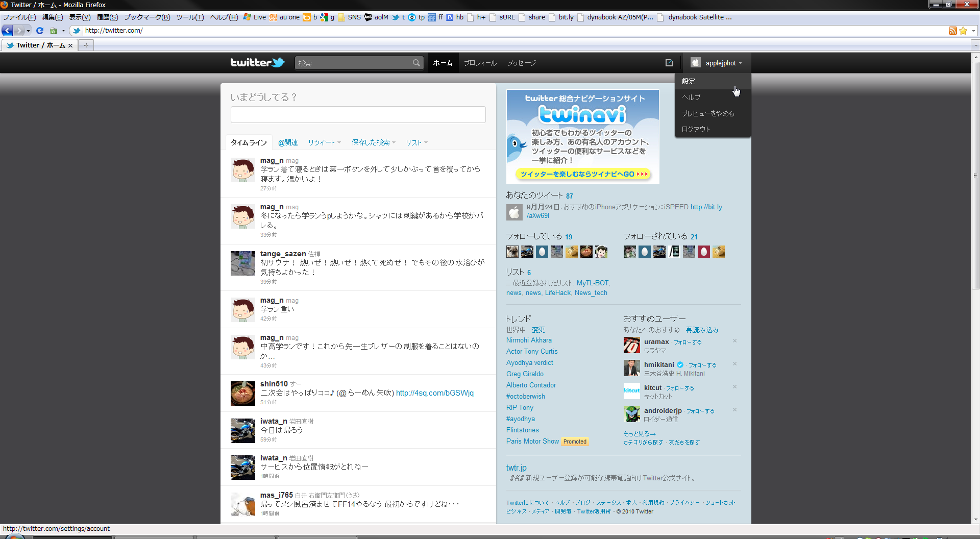Open the ファイル(F) menu
Image resolution: width=980 pixels, height=539 pixels.
(19, 17)
